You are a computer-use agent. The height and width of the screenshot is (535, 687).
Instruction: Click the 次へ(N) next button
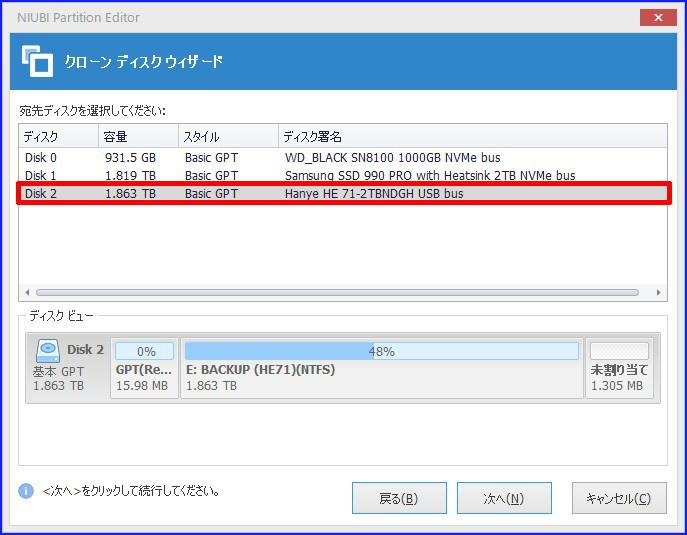tap(504, 498)
